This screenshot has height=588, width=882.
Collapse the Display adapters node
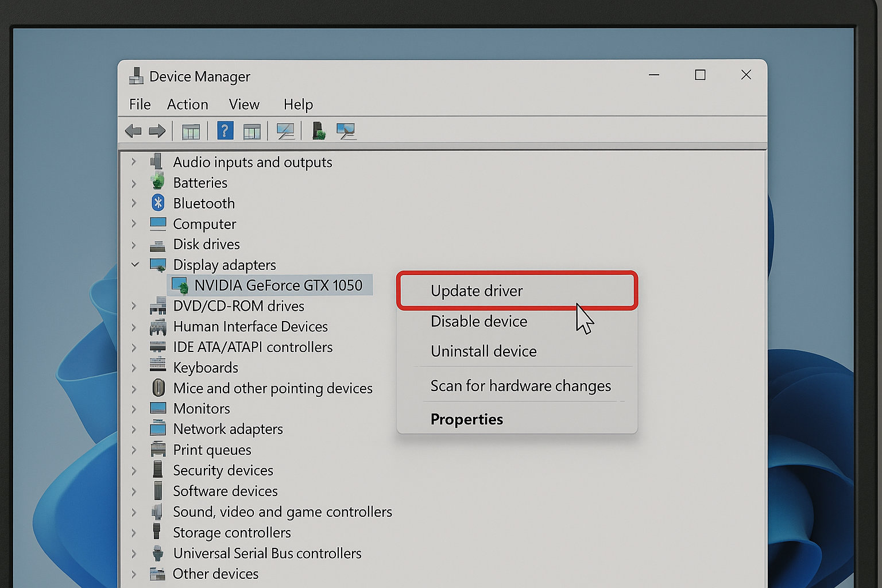(x=135, y=265)
